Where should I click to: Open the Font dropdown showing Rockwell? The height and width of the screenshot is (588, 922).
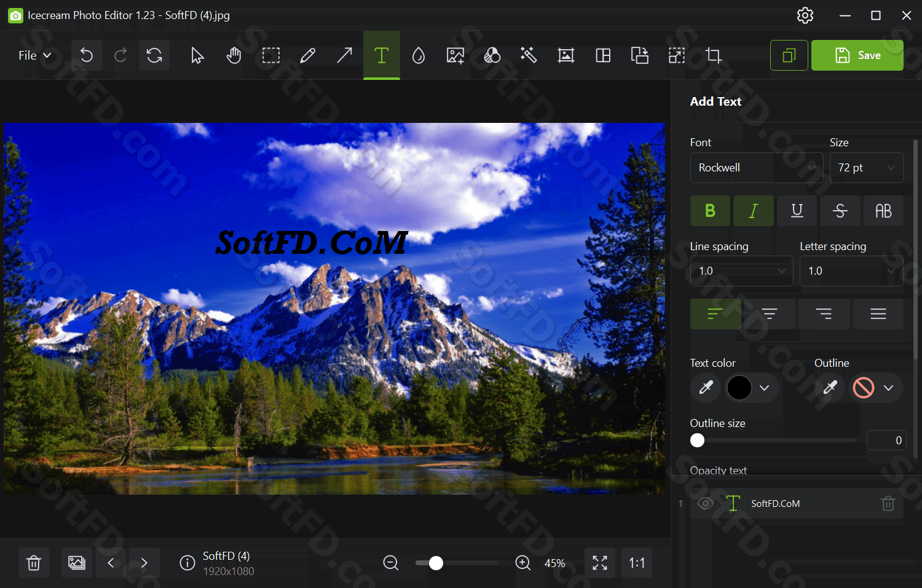(757, 168)
